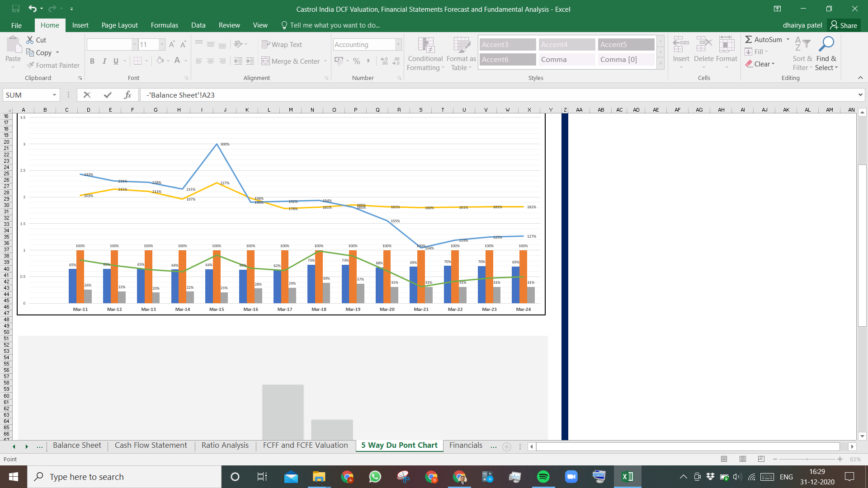Open the Ratio Analysis worksheet tab
The width and height of the screenshot is (868, 488).
[225, 446]
